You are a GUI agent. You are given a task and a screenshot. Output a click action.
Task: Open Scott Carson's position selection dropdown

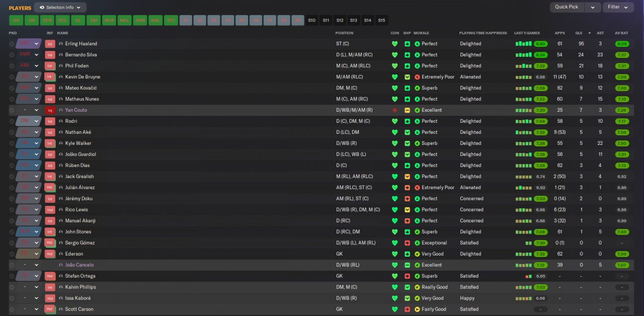(29, 309)
